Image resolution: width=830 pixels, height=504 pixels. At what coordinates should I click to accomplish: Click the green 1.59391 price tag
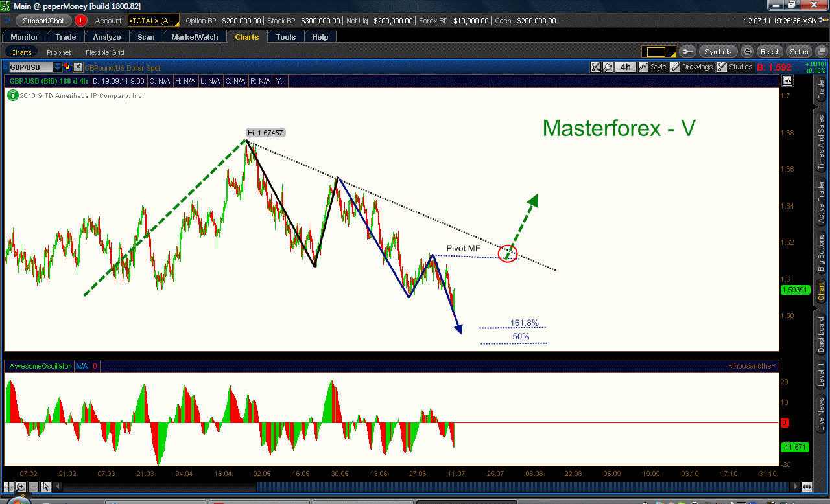coord(794,290)
